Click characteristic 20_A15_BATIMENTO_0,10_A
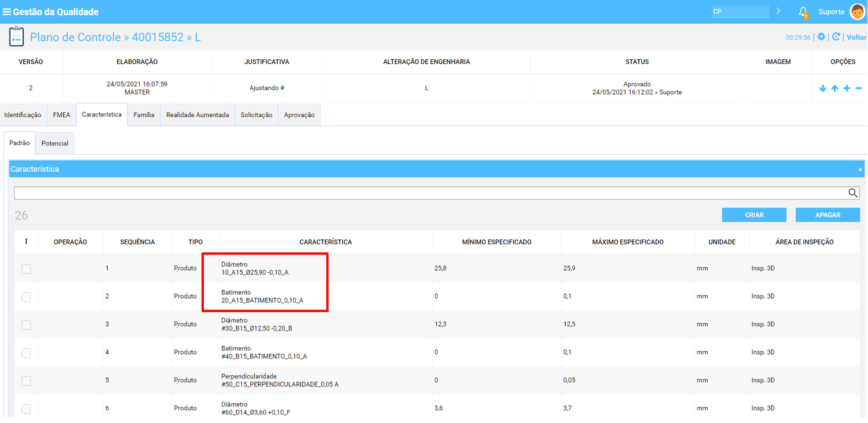Screen dimensions: 868x423 [262, 301]
